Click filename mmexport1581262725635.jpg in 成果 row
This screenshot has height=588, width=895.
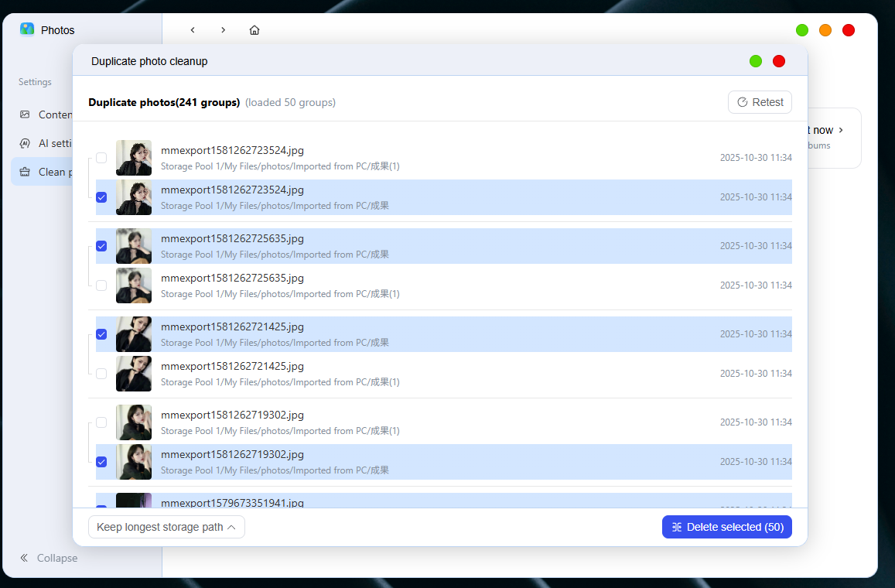[x=232, y=238]
